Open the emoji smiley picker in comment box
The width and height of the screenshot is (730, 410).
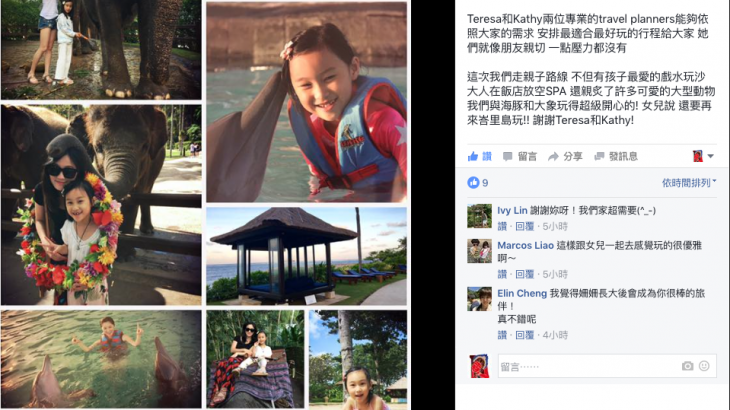(704, 366)
